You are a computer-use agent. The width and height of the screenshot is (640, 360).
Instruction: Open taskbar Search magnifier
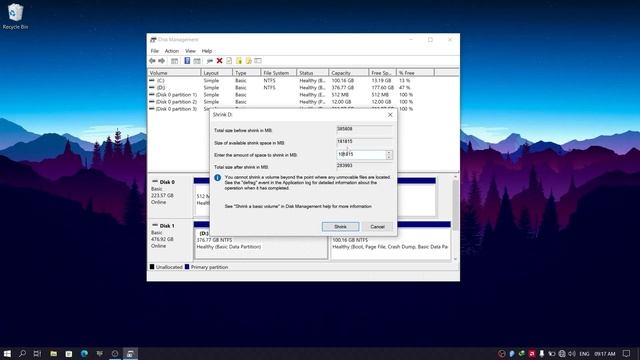pyautogui.click(x=22, y=353)
